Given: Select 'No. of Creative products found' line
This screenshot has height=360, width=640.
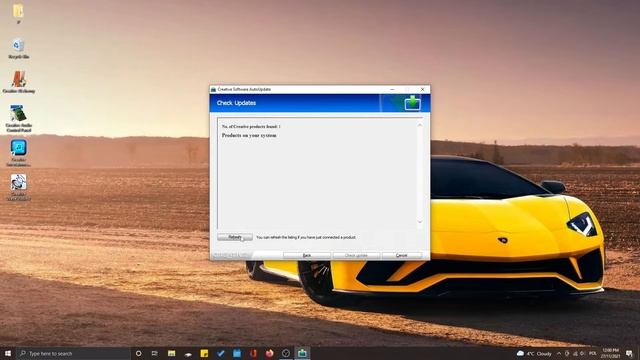Looking at the screenshot, I should click(x=251, y=127).
